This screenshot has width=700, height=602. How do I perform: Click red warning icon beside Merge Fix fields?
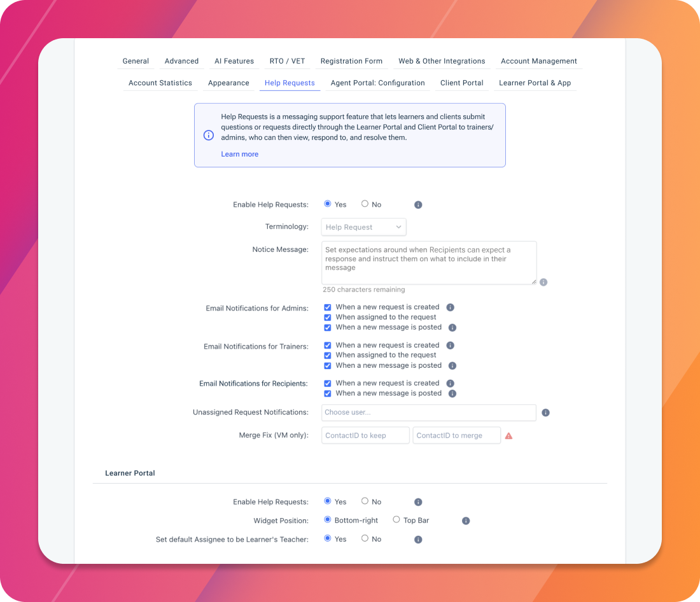(x=508, y=436)
